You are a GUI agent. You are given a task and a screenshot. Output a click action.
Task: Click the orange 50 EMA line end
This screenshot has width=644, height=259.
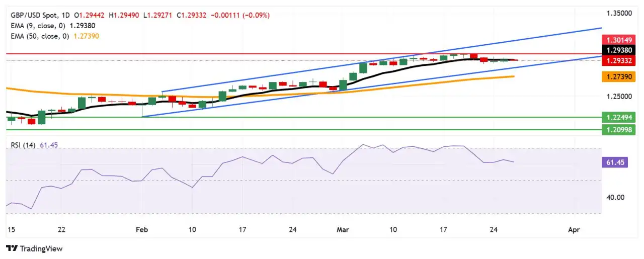pos(513,76)
